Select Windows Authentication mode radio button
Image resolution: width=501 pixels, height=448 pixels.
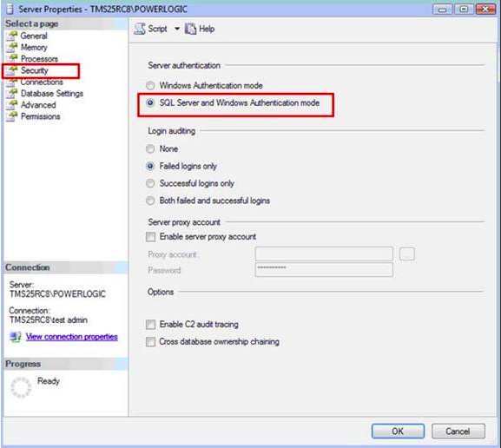pos(150,86)
